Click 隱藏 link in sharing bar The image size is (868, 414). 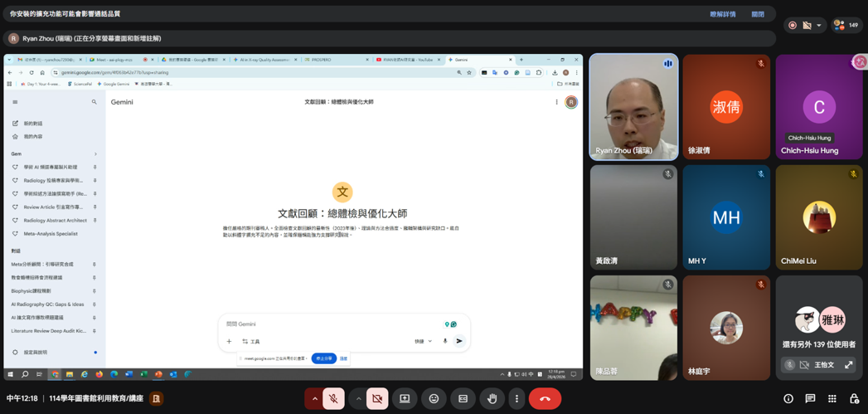coord(343,358)
